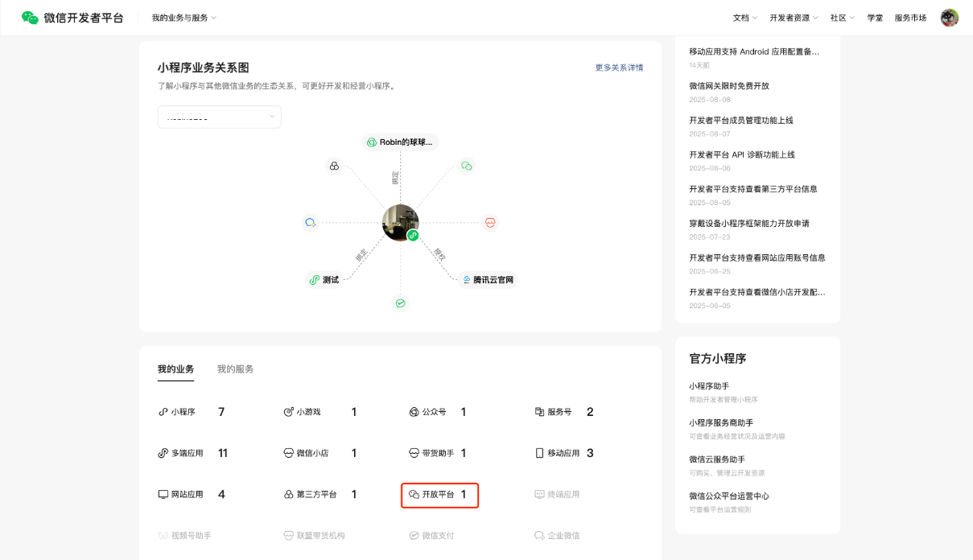This screenshot has height=560, width=973.
Task: Open the 网站应用 business entry
Action: pos(187,494)
